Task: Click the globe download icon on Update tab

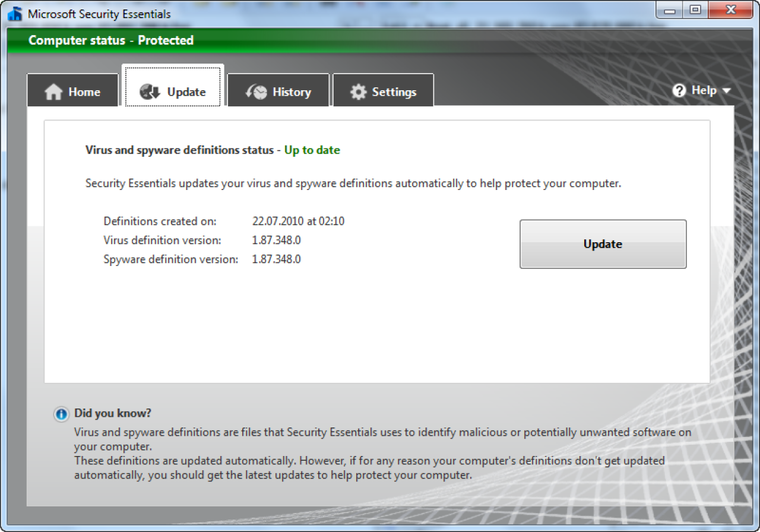Action: (150, 92)
